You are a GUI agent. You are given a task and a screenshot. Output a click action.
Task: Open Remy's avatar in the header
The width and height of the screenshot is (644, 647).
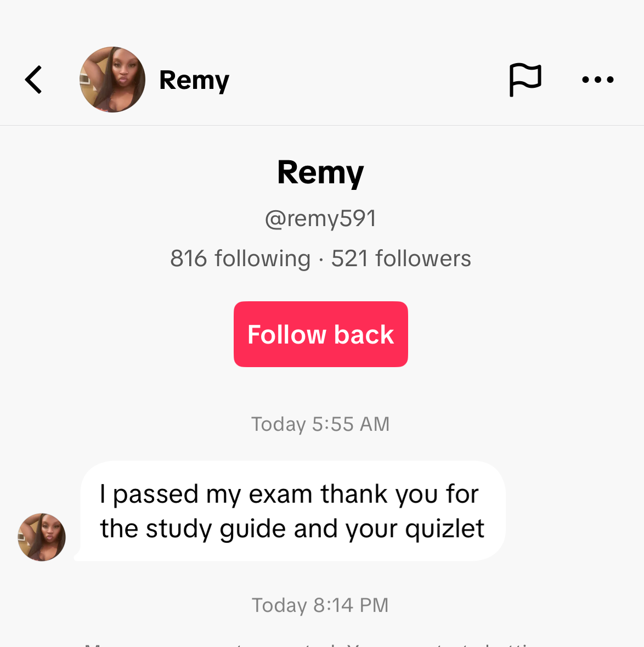(x=112, y=80)
